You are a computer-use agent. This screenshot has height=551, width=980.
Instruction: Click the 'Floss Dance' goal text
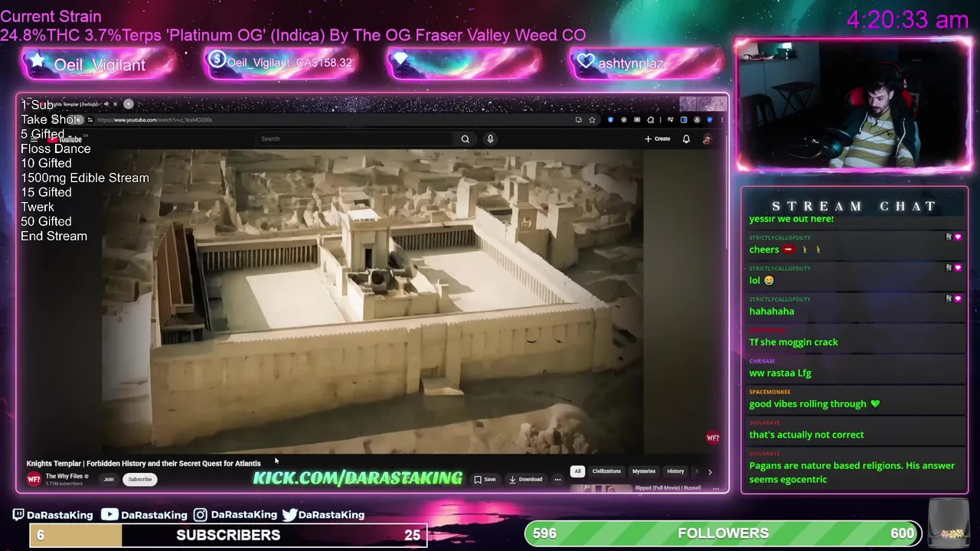55,148
